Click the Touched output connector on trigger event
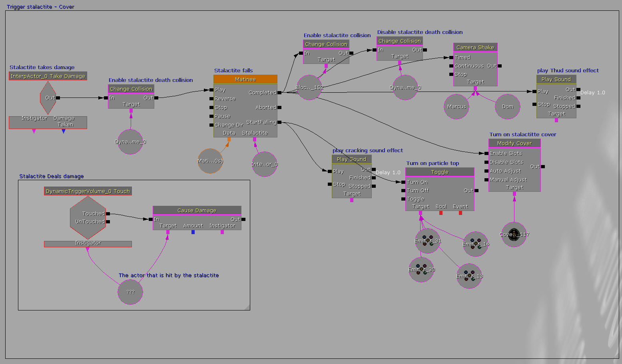 tap(108, 214)
